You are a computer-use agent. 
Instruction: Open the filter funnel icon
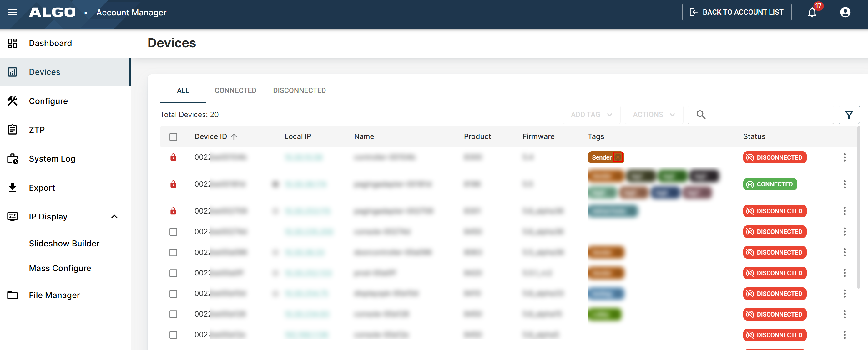click(x=849, y=115)
